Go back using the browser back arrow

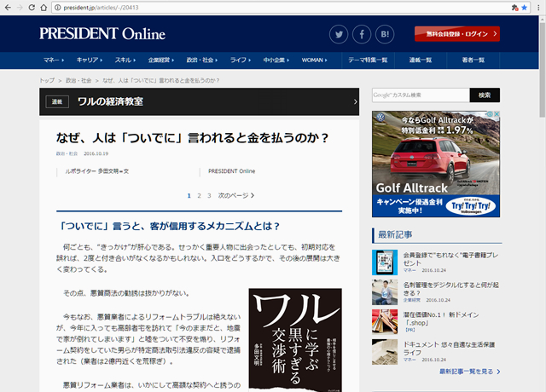pyautogui.click(x=8, y=7)
